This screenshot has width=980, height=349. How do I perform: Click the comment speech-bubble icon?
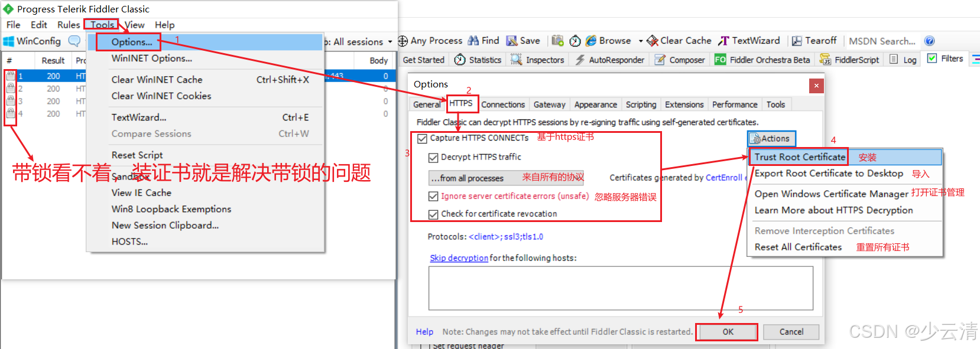pyautogui.click(x=74, y=41)
